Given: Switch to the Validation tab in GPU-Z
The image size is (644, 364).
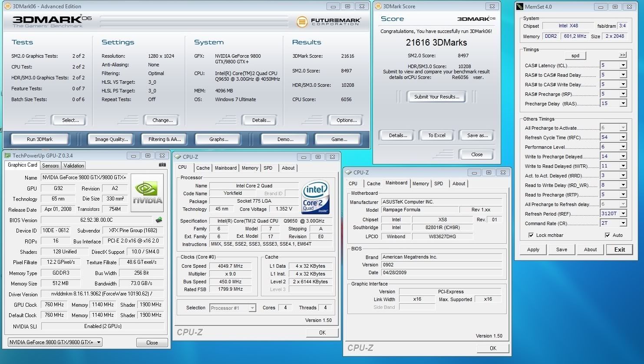Looking at the screenshot, I should click(x=74, y=166).
